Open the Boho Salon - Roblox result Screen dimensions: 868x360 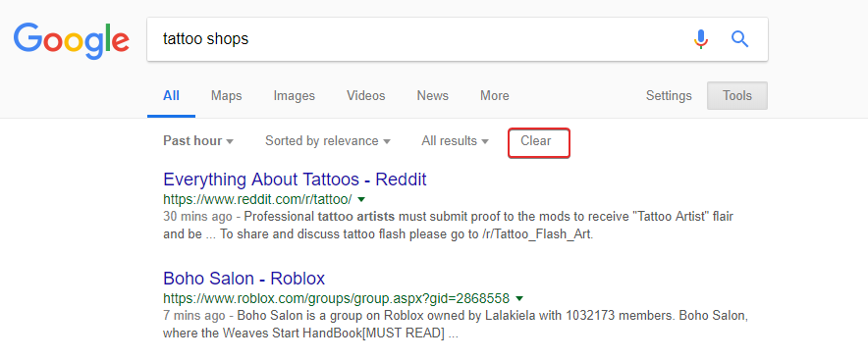[244, 278]
